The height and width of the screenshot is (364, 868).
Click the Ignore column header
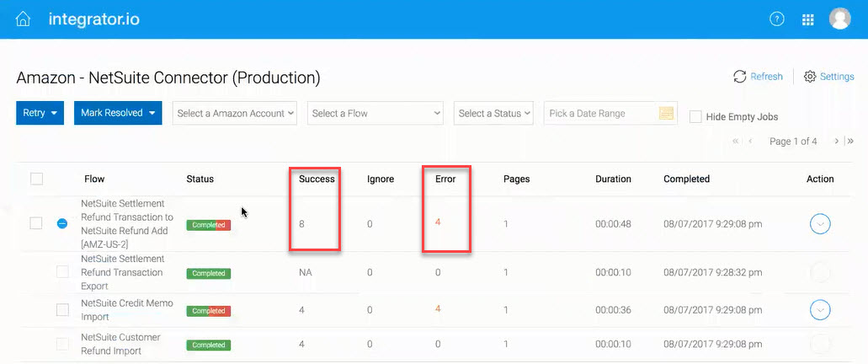tap(381, 179)
